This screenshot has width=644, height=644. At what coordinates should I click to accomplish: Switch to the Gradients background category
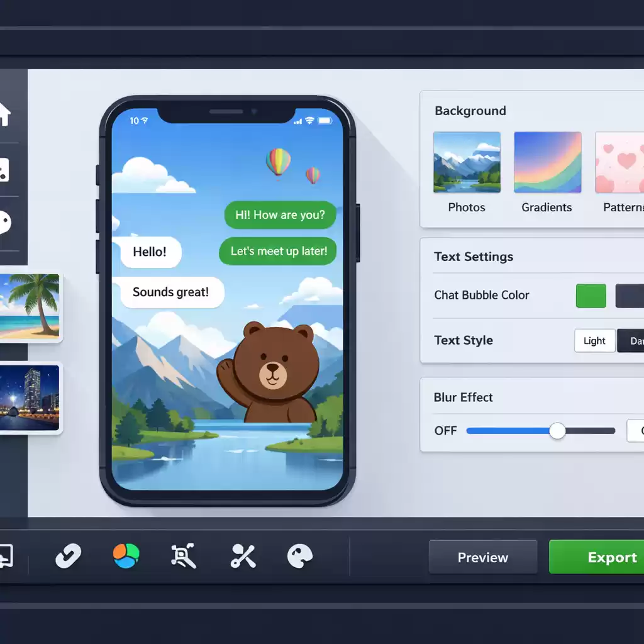tap(547, 161)
